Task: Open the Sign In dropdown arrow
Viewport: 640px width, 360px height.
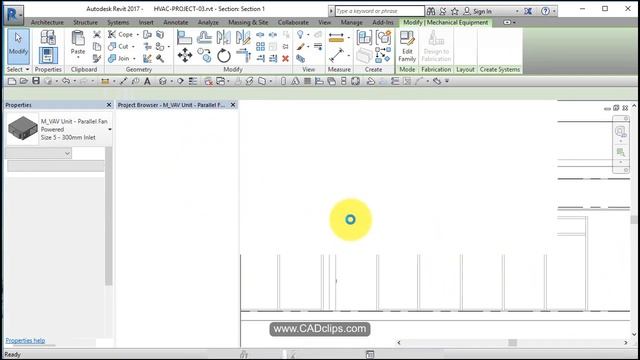Action: [x=517, y=11]
